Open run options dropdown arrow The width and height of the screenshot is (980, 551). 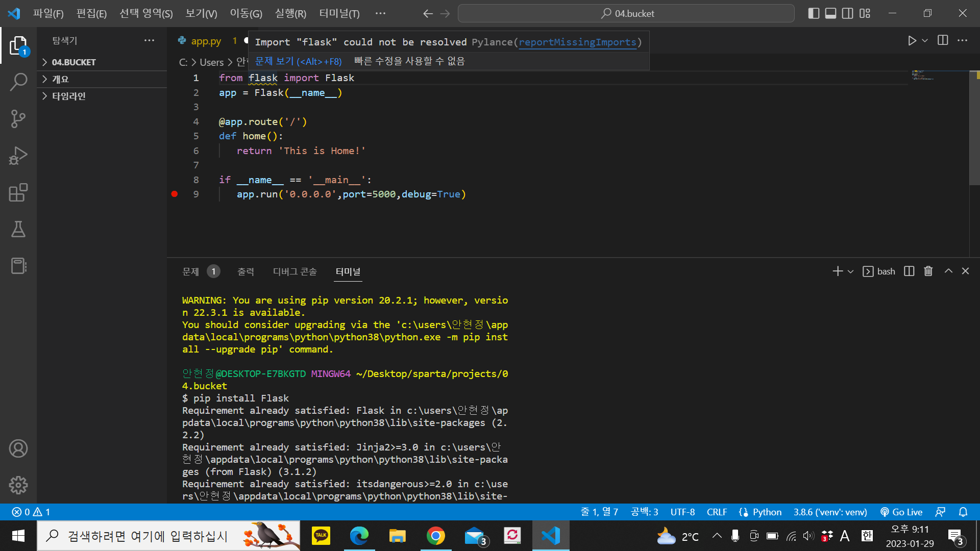[x=925, y=40]
